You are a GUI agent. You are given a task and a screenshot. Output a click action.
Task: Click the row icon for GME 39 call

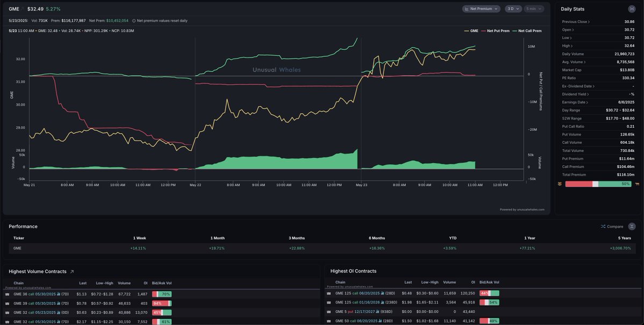pos(8,303)
